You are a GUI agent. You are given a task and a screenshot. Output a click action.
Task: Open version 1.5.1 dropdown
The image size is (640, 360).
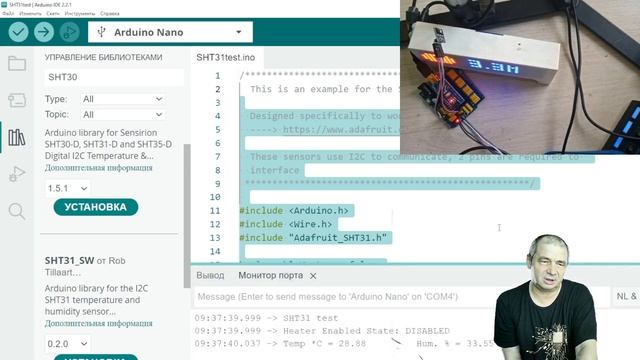[67, 188]
